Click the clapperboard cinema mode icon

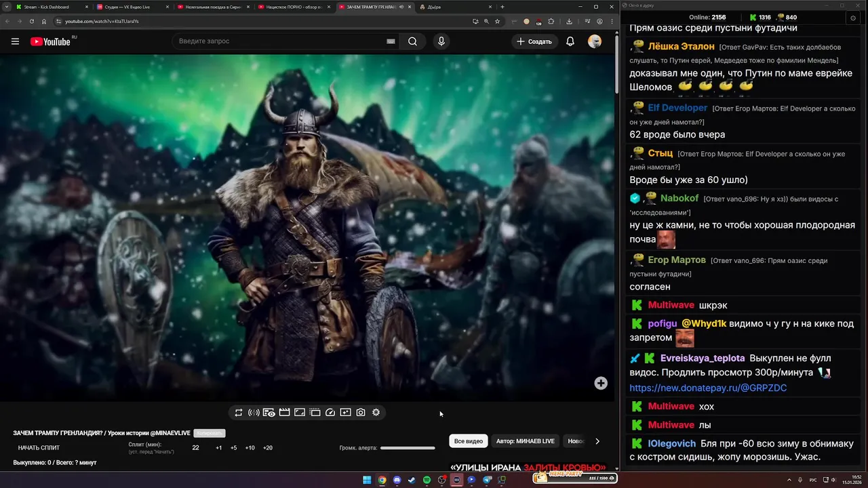(284, 412)
